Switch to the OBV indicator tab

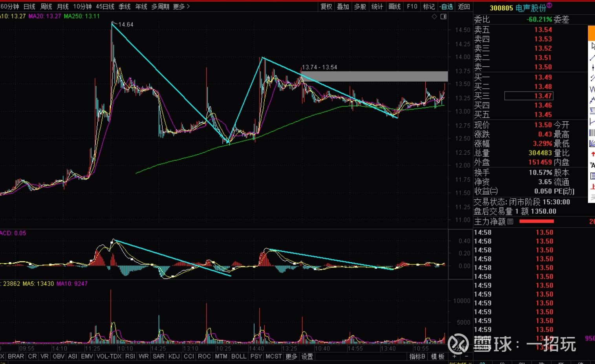(59, 357)
